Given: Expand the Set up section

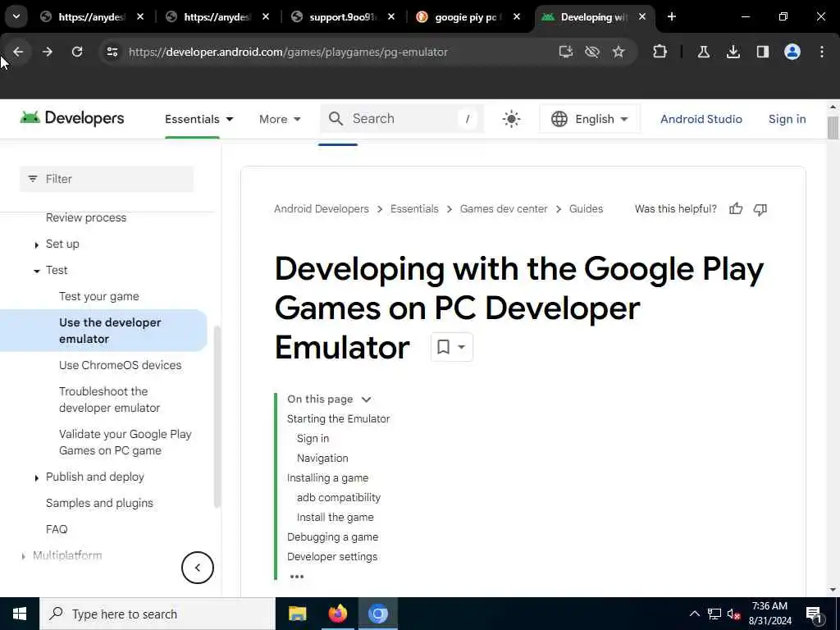Looking at the screenshot, I should coord(36,244).
